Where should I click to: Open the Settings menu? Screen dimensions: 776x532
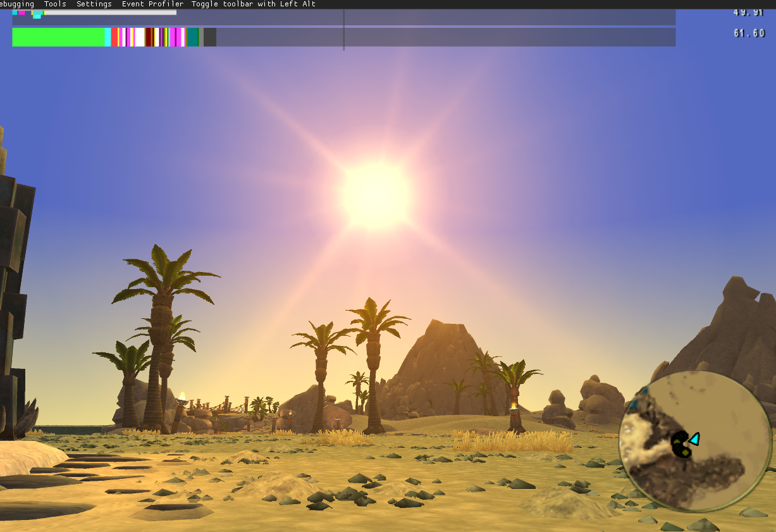click(94, 4)
